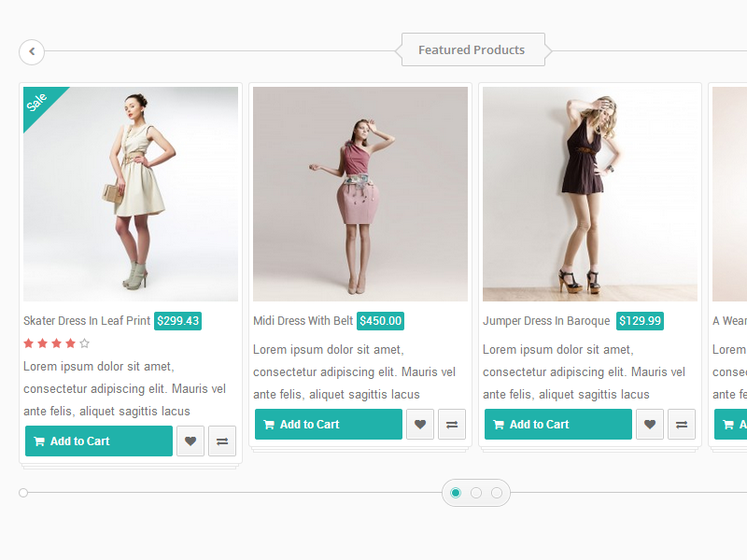
Task: Click first red star of Skater Dress rating
Action: (x=29, y=343)
